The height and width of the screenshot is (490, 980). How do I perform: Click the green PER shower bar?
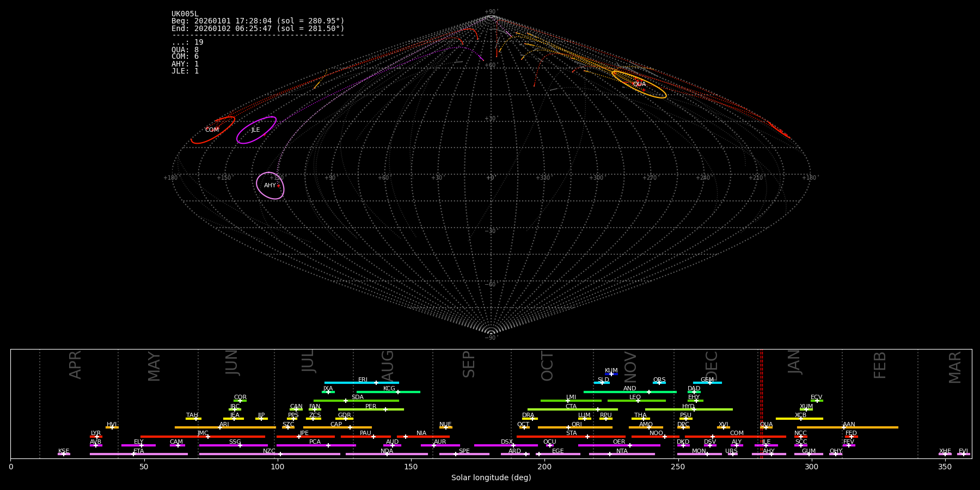(370, 409)
